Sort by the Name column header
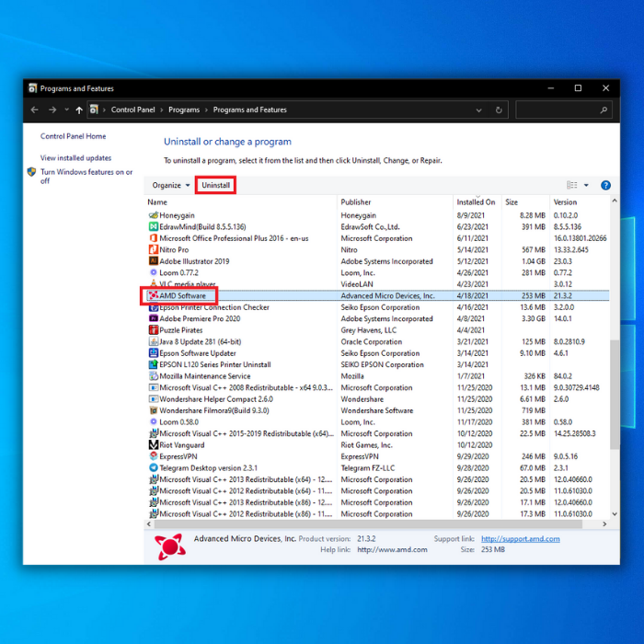 pos(241,202)
